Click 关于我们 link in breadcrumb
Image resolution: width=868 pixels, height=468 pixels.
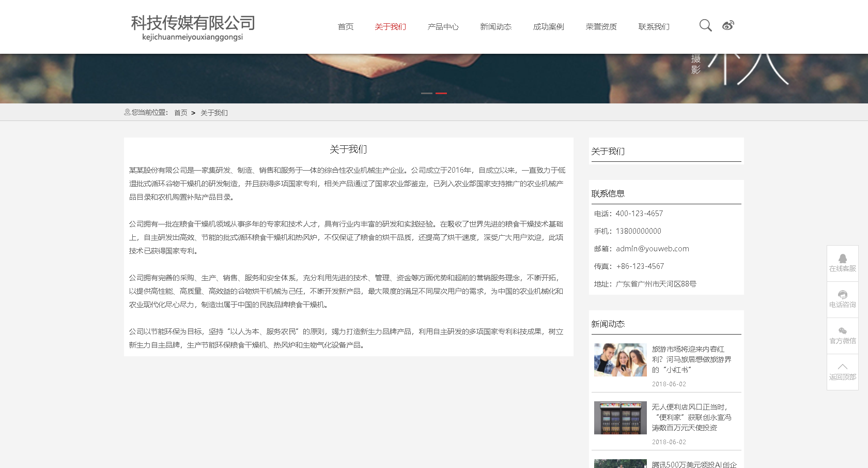point(214,113)
